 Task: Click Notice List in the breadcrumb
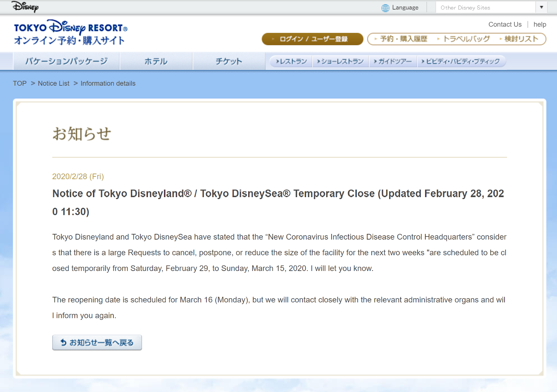coord(54,84)
